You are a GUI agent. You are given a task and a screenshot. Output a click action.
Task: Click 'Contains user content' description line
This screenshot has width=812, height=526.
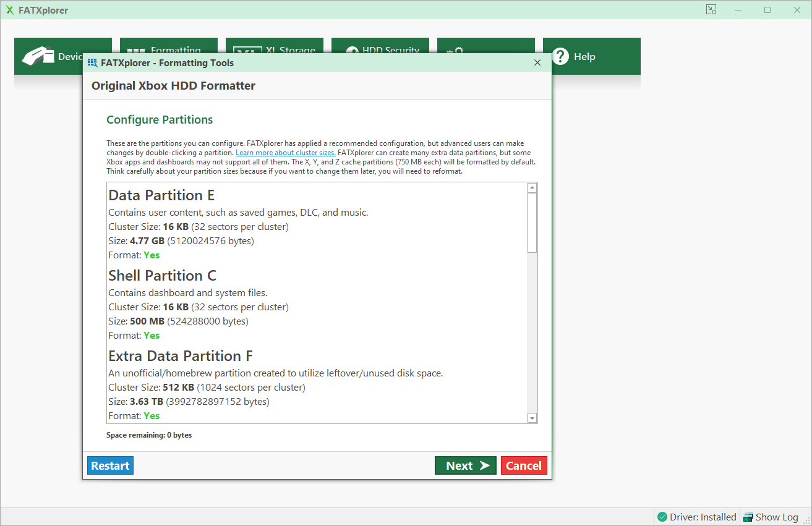pos(238,212)
